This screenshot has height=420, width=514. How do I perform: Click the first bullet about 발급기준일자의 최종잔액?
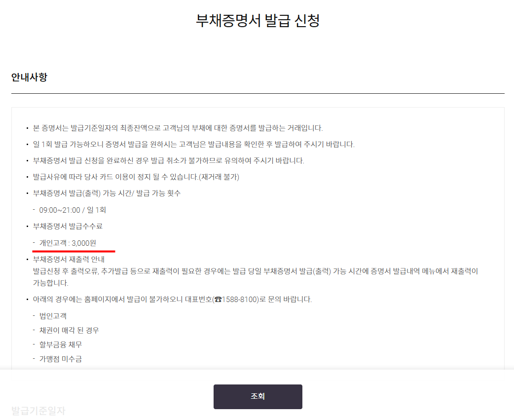[178, 128]
